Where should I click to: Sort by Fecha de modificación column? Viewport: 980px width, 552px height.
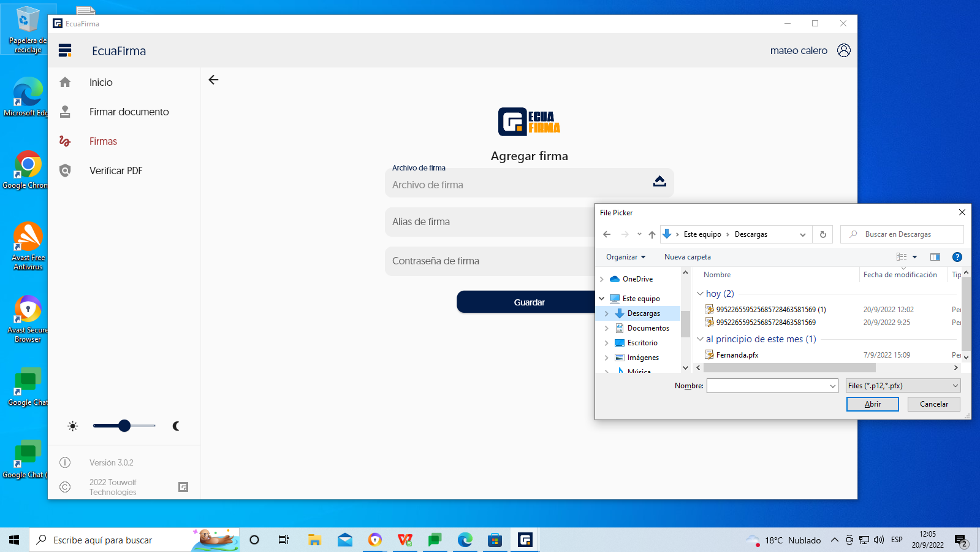tap(900, 275)
